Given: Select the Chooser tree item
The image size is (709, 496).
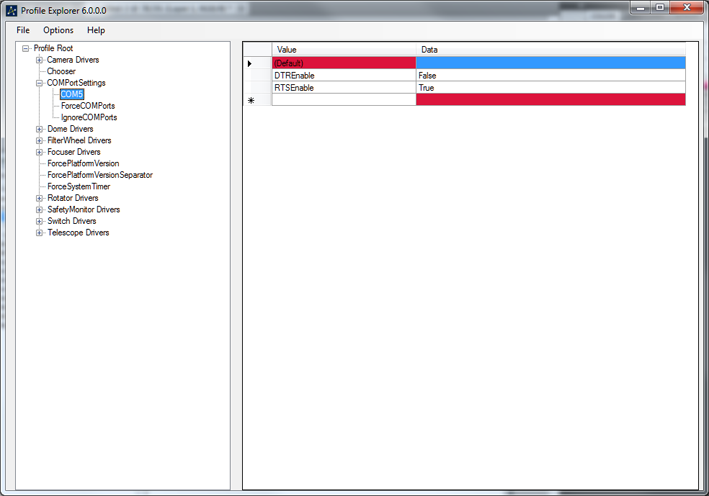Looking at the screenshot, I should click(x=61, y=71).
